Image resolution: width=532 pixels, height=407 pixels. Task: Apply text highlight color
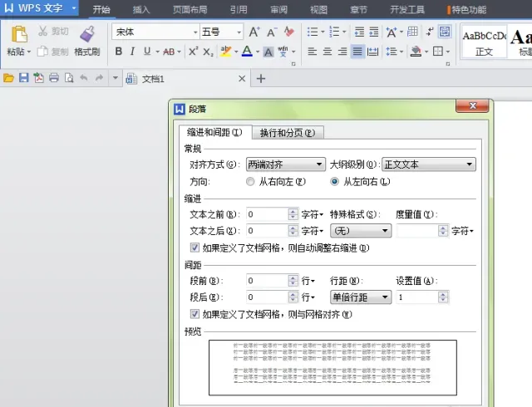pyautogui.click(x=225, y=51)
